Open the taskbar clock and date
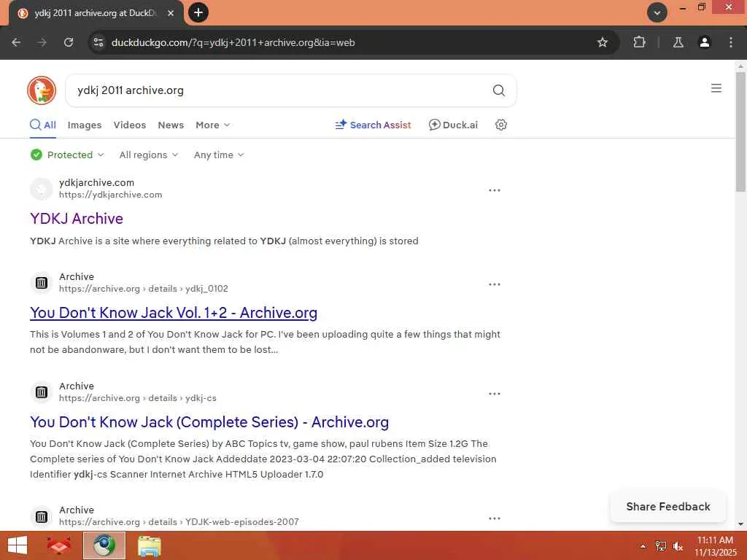Screen dimensions: 747x560 point(715,545)
